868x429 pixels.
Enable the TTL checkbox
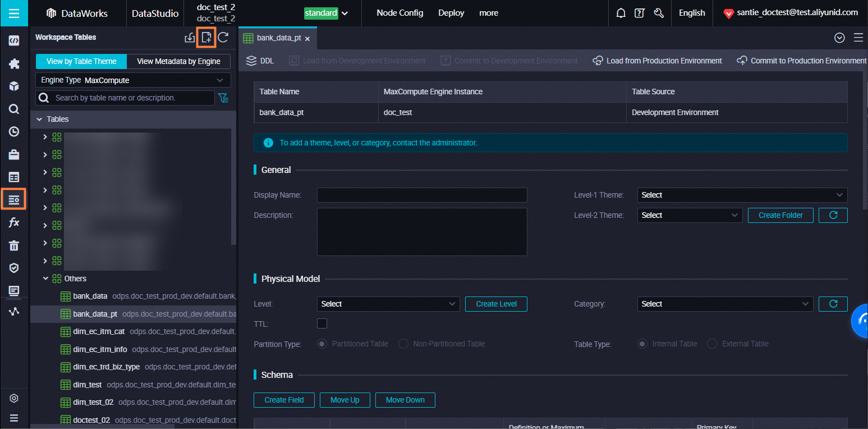[x=322, y=323]
